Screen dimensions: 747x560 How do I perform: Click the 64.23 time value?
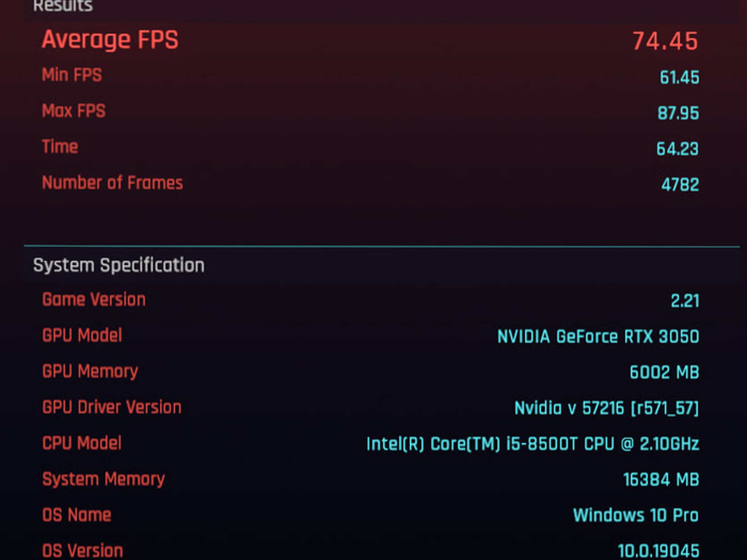(x=678, y=149)
